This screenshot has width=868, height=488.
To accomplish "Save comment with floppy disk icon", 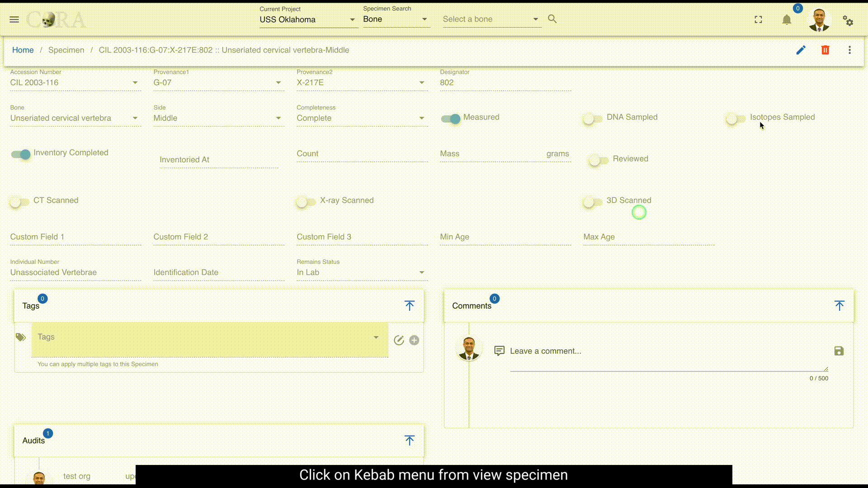I will [x=839, y=351].
